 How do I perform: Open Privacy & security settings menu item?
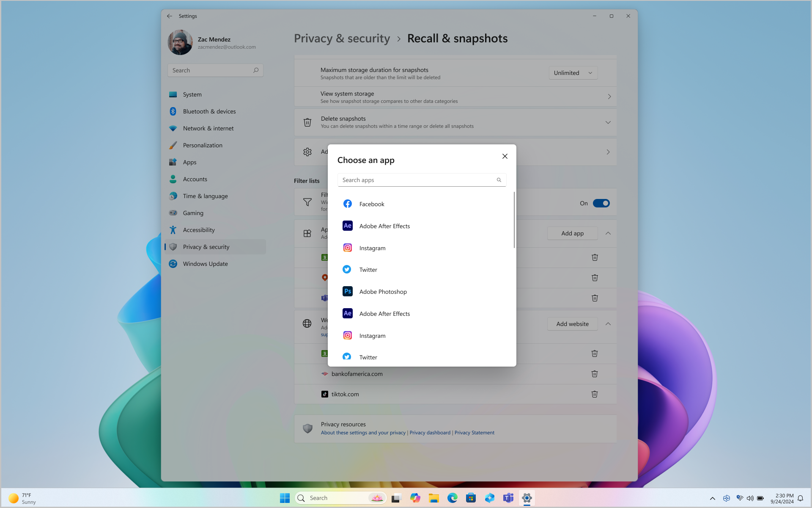coord(206,246)
